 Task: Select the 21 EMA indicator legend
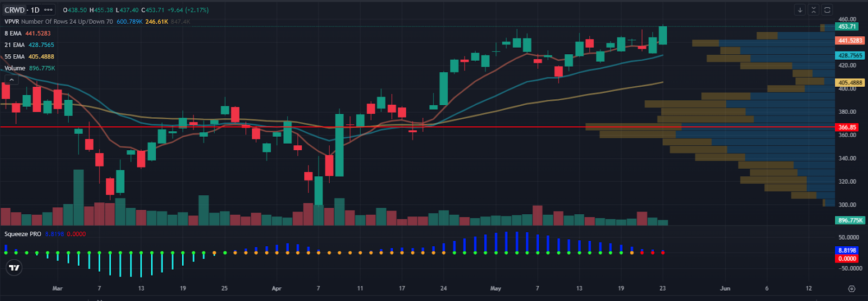15,45
